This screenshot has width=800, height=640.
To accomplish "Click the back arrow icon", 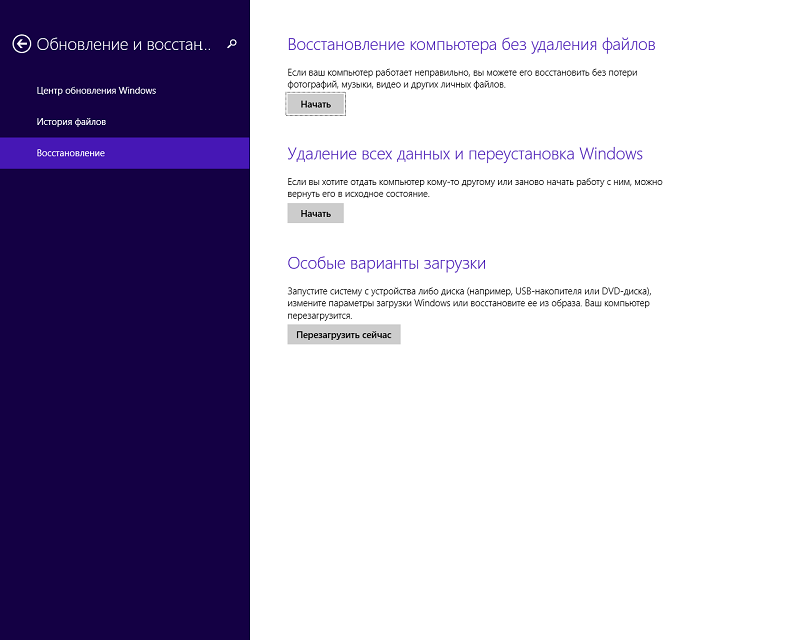I will pyautogui.click(x=21, y=44).
